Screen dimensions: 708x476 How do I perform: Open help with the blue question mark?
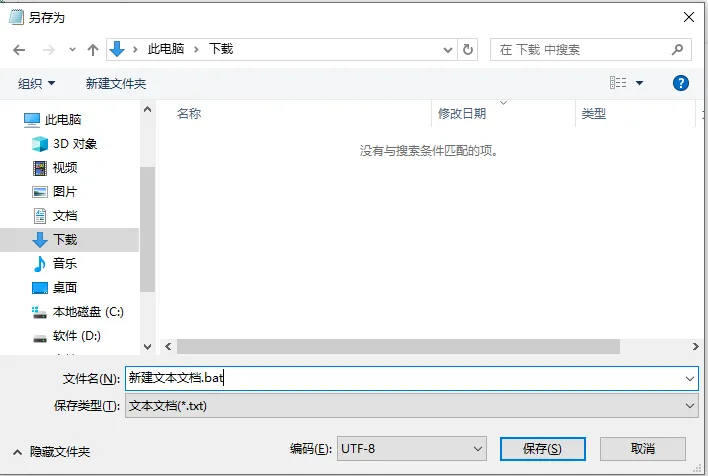680,83
